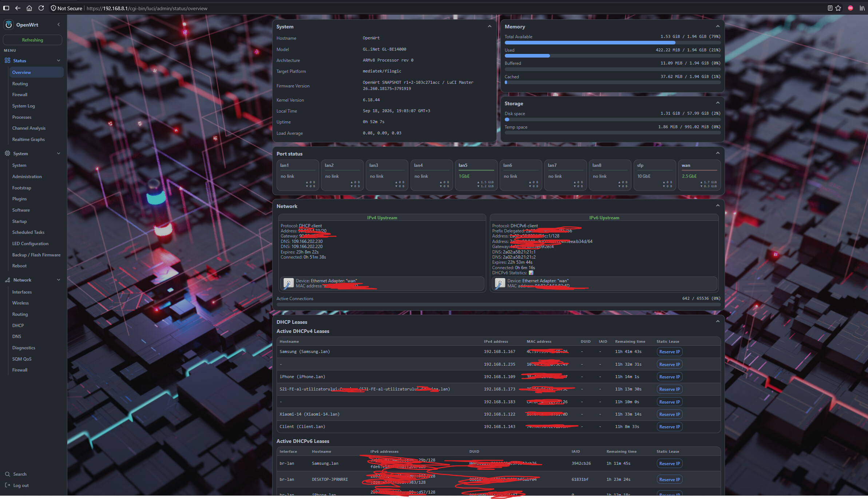The height and width of the screenshot is (499, 868).
Task: Collapse the sidebar with the arrow icon
Action: [x=59, y=24]
